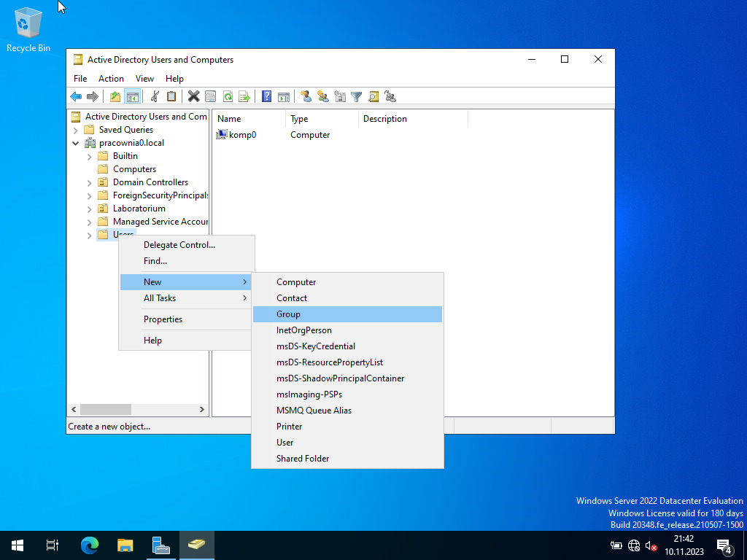Open the Windows Start menu
Viewport: 747px width, 560px height.
click(18, 545)
